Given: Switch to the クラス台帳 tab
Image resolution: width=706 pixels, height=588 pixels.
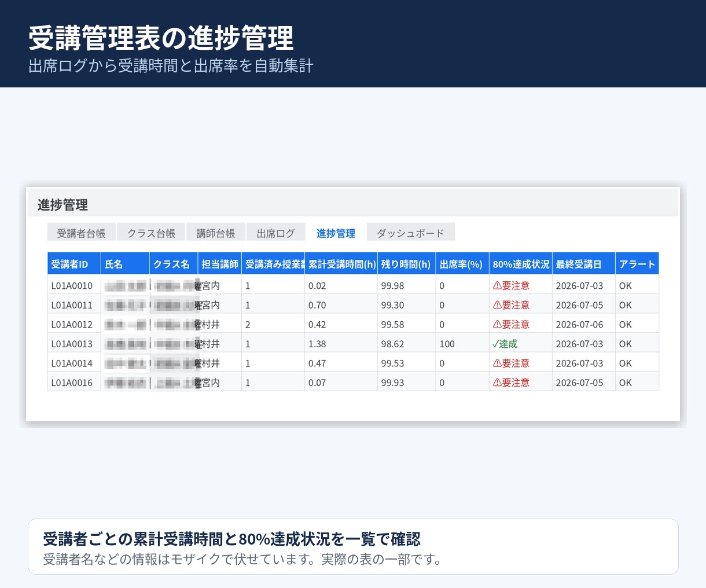Looking at the screenshot, I should click(151, 233).
